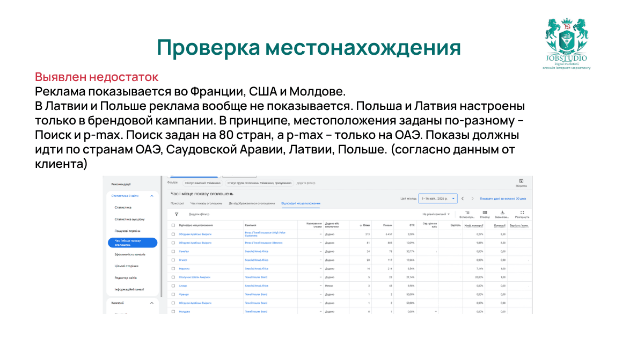Select the Відповідні місцеположення tab
644x337 pixels.
coord(301,203)
